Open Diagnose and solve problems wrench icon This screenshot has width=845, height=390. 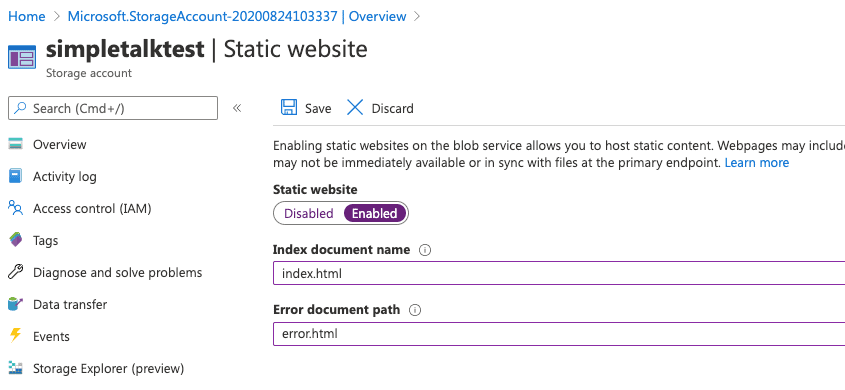click(16, 272)
